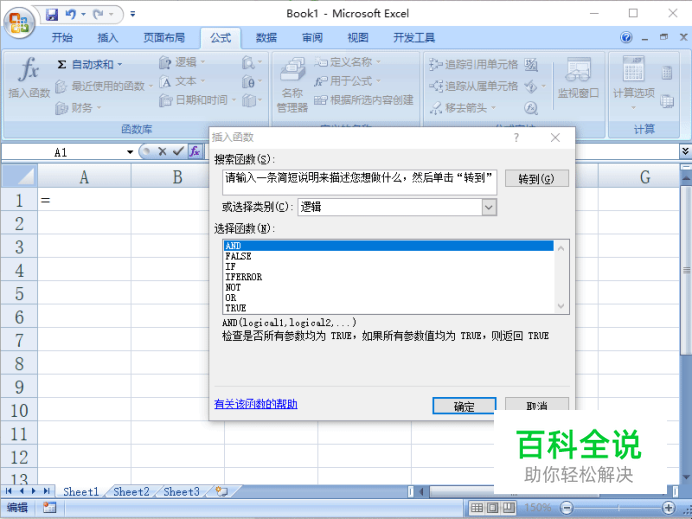The width and height of the screenshot is (692, 519).
Task: Expand the formula bar chevron
Action: pos(685,151)
